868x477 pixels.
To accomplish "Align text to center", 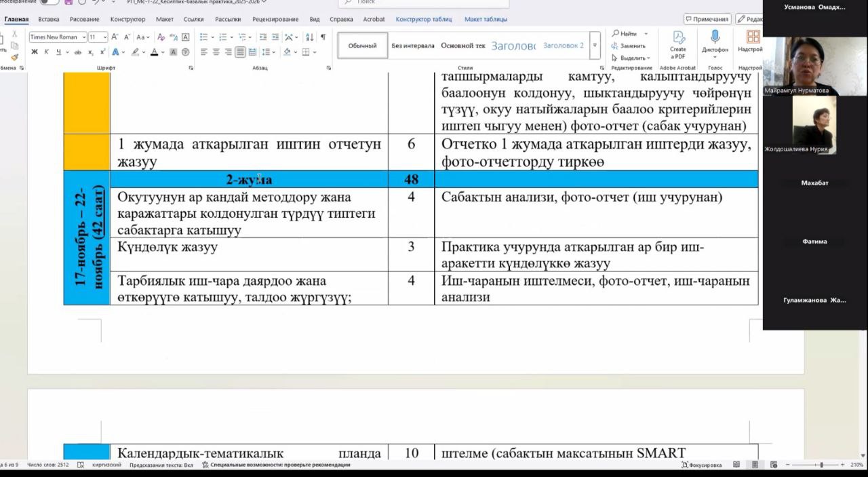I will (x=216, y=52).
